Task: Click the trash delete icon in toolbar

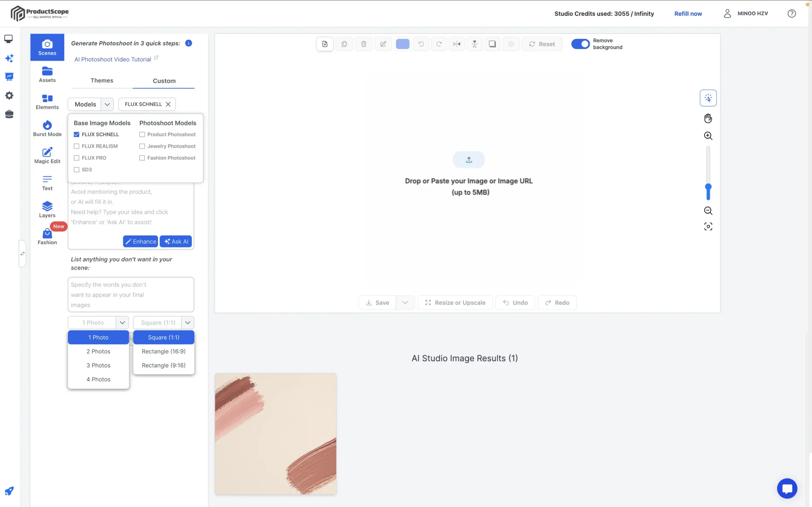Action: click(x=364, y=44)
